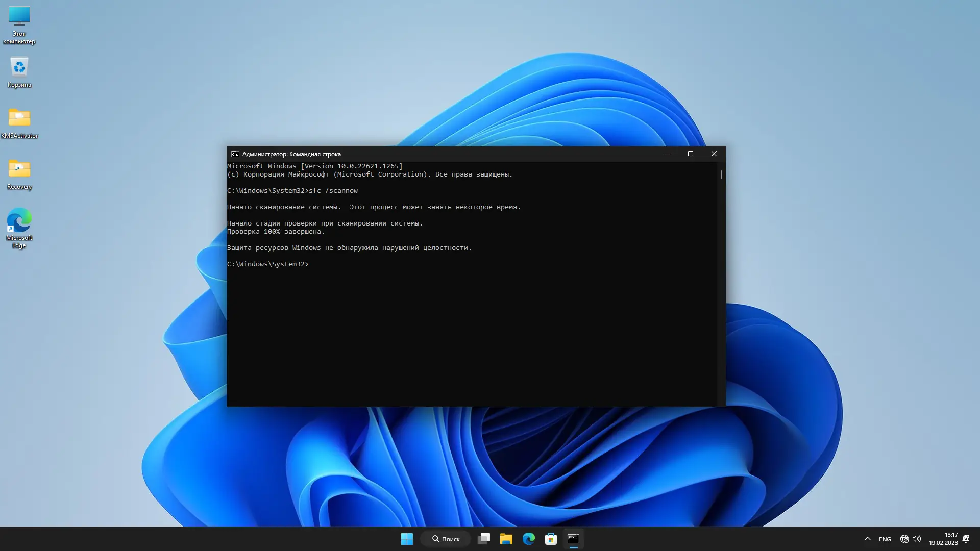Select the Корзина recycle bin icon
Image resolution: width=980 pixels, height=551 pixels.
[x=19, y=71]
